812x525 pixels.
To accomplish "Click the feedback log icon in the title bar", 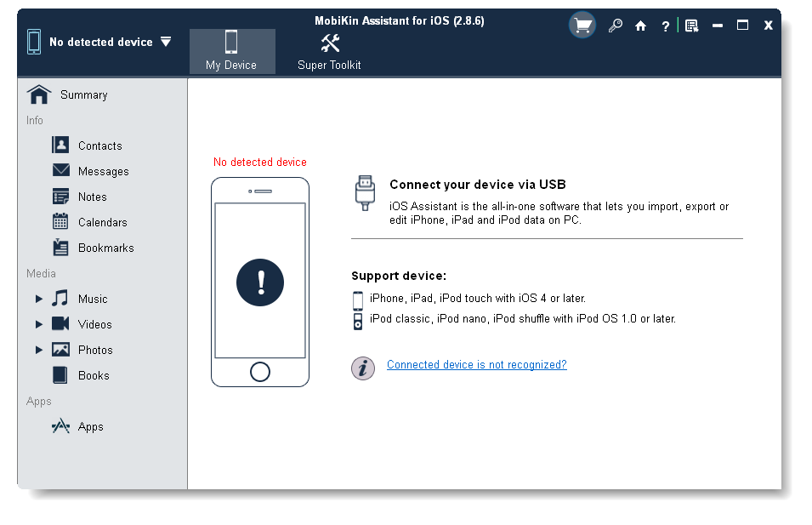I will tap(691, 25).
